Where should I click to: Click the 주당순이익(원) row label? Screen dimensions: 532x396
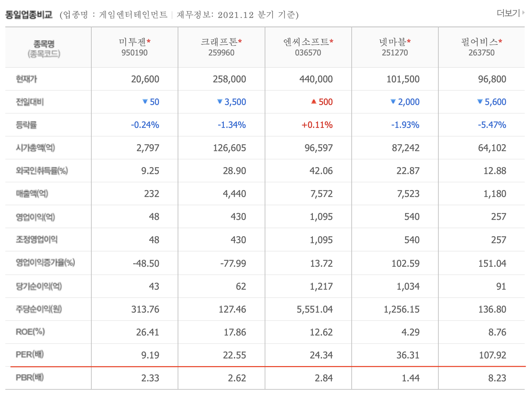[x=39, y=309]
